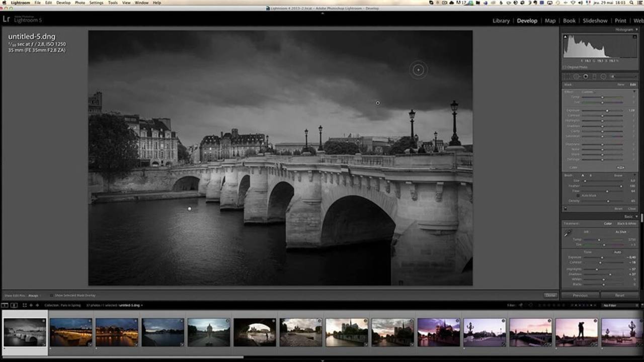Open the Develop menu in menu bar
The height and width of the screenshot is (362, 644).
[x=63, y=3]
